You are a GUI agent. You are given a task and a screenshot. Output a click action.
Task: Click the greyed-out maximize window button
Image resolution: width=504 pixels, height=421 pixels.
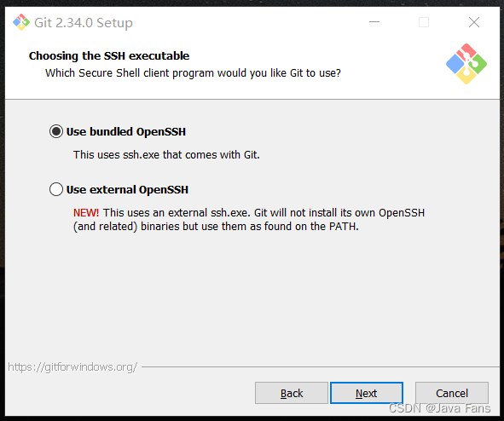(x=424, y=22)
